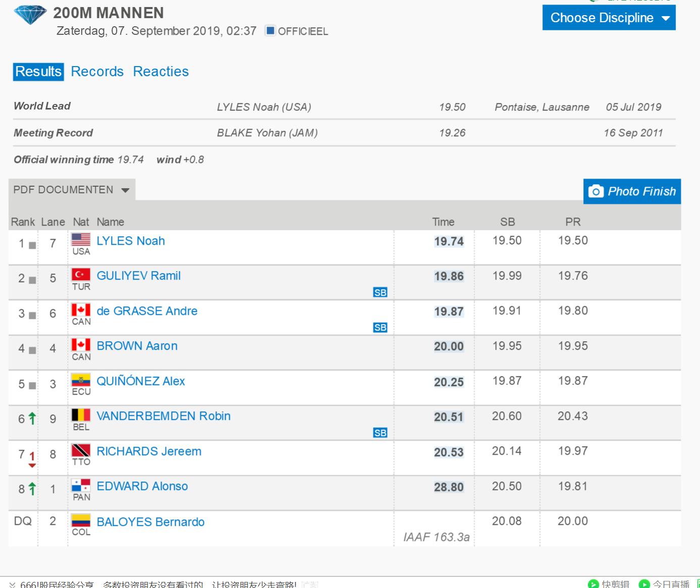The height and width of the screenshot is (588, 700).
Task: Click the Colombia flag beside Baloyes
Action: [x=81, y=520]
